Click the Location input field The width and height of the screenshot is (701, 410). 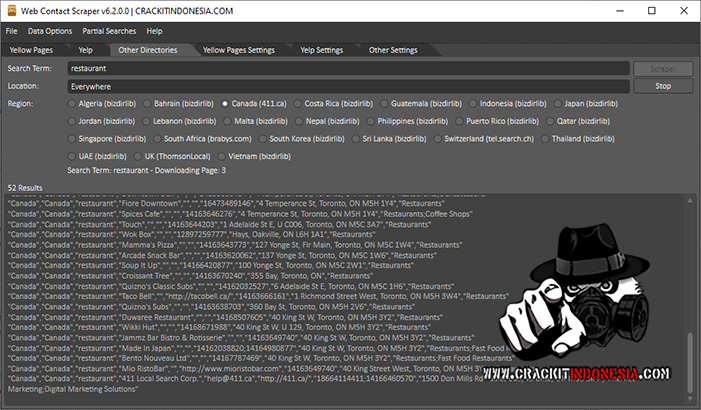pyautogui.click(x=348, y=86)
